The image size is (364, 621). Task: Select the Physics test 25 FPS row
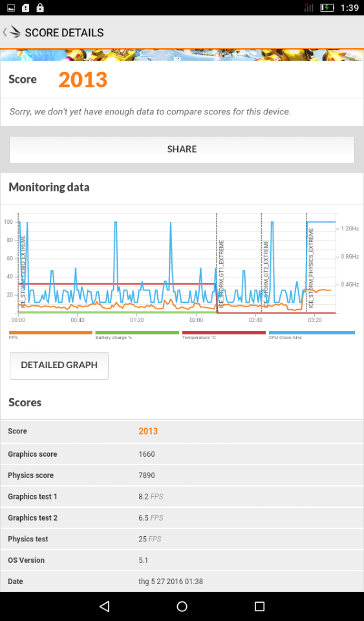(x=182, y=539)
